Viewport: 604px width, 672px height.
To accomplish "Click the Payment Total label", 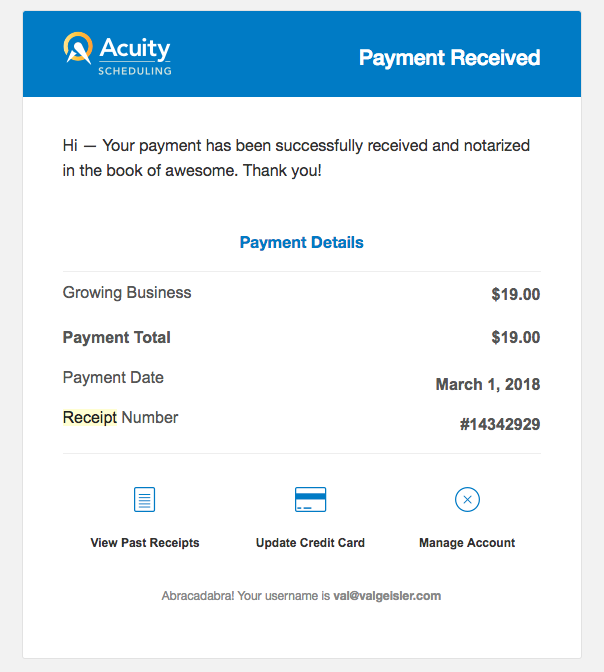I will pos(117,337).
